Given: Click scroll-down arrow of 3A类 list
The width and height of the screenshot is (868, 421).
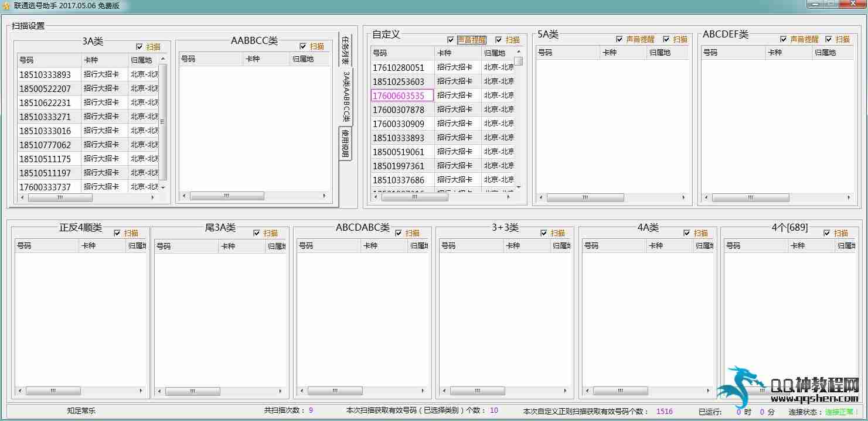Looking at the screenshot, I should pyautogui.click(x=163, y=187).
